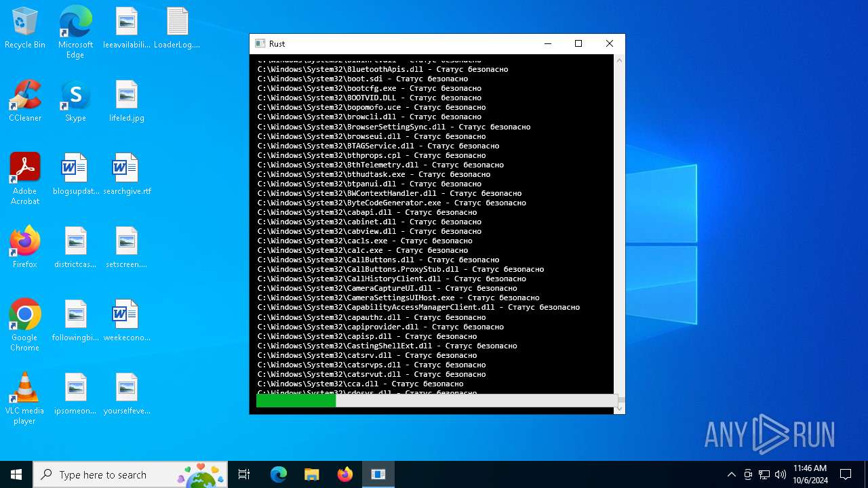
Task: Open Edge from the taskbar
Action: click(279, 474)
